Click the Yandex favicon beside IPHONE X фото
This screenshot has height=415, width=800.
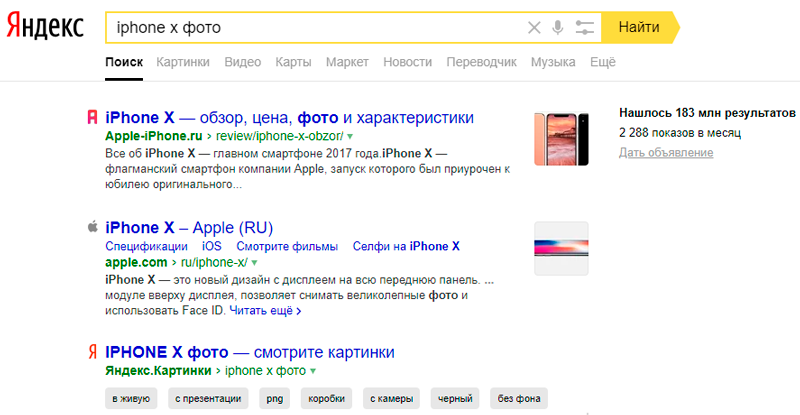[92, 352]
